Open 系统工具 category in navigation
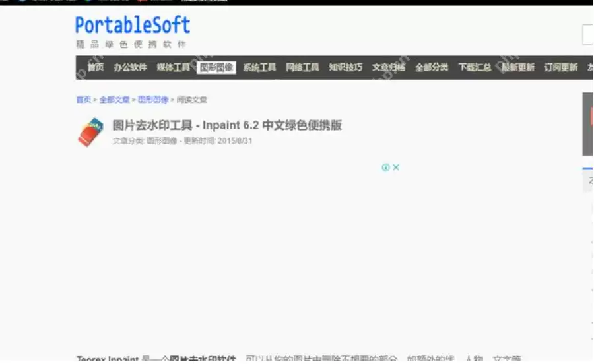This screenshot has height=364, width=594. (x=259, y=67)
